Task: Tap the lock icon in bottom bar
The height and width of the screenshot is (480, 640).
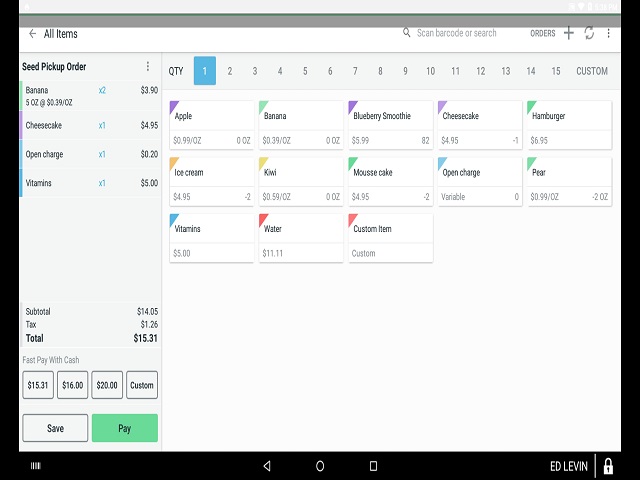Action: pyautogui.click(x=607, y=466)
